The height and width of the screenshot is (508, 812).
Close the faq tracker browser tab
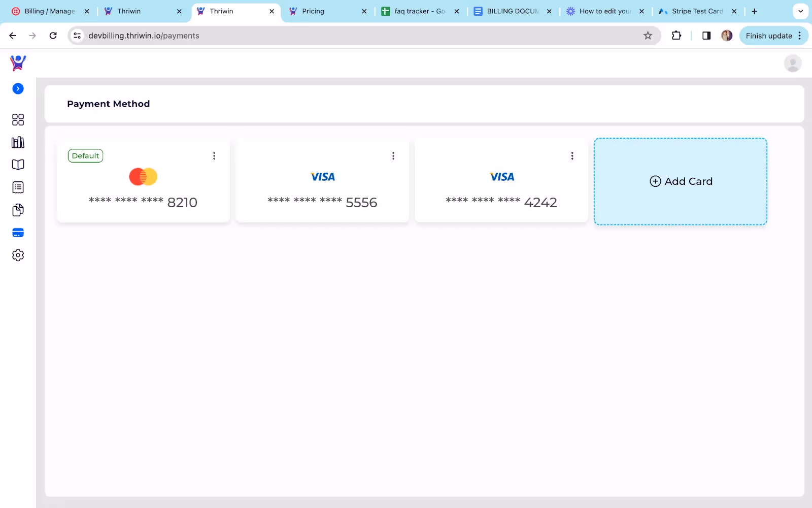[457, 11]
